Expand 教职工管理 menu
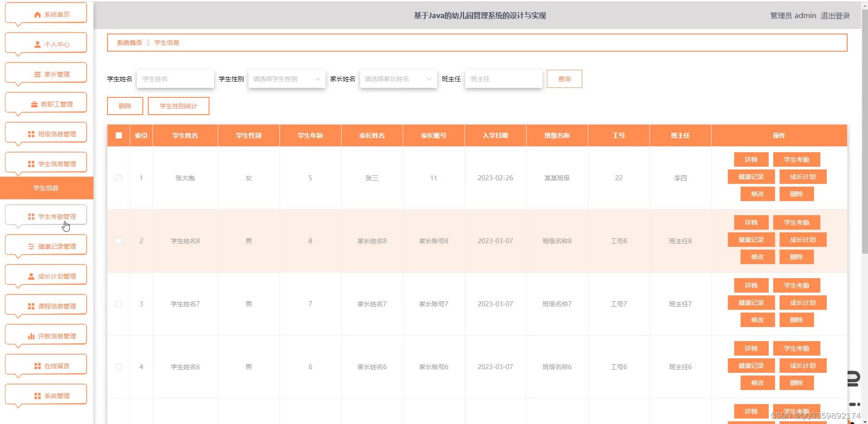This screenshot has width=868, height=424. point(46,103)
